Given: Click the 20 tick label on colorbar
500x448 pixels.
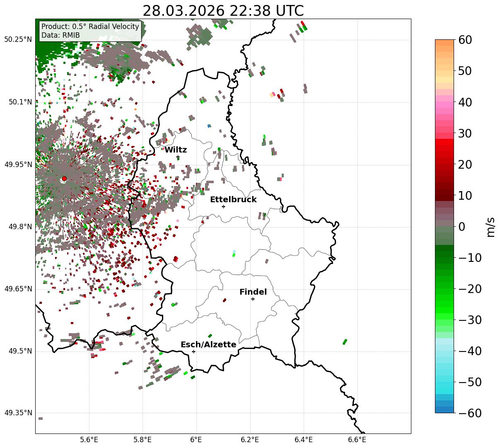Looking at the screenshot, I should coord(466,165).
